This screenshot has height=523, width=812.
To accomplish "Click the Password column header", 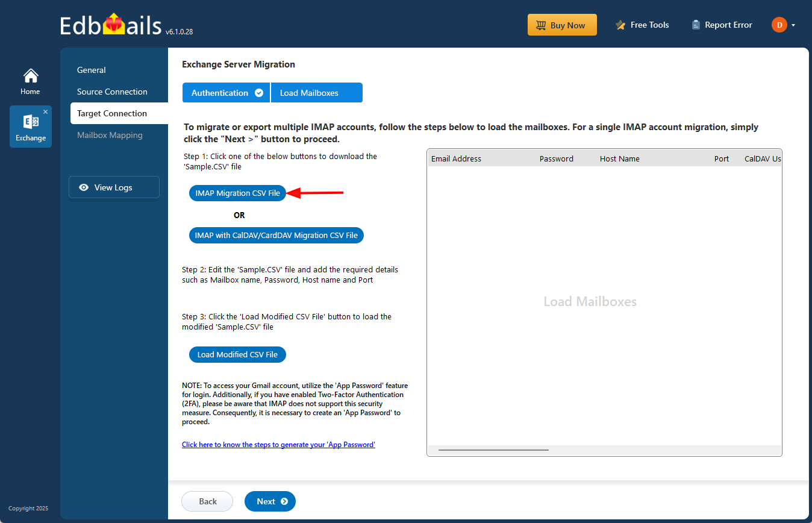I will tap(557, 158).
